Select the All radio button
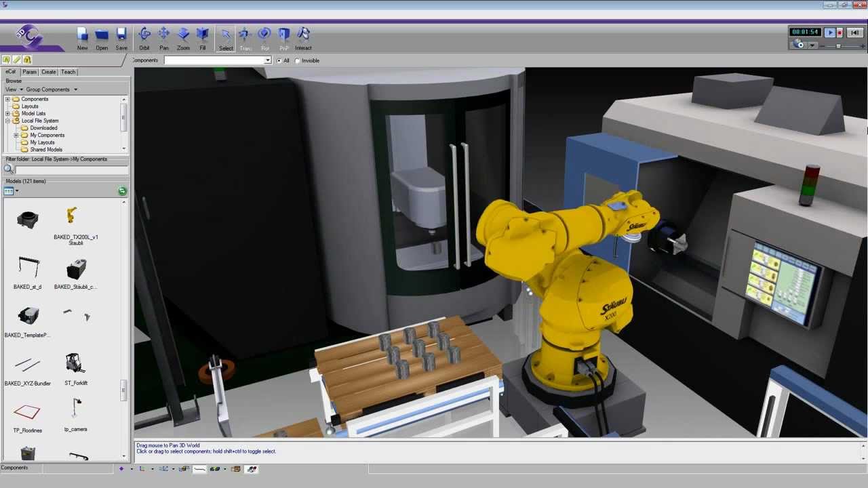This screenshot has width=868, height=488. tap(279, 60)
